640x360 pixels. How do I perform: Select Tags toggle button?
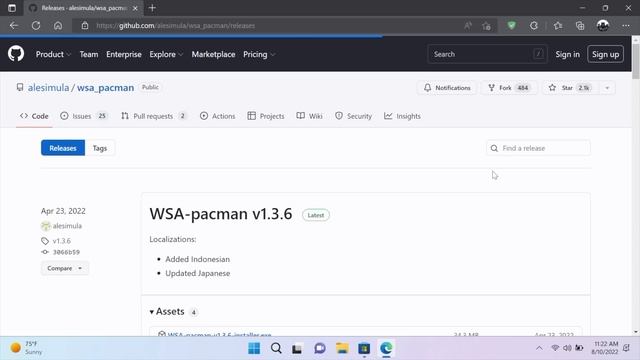click(x=100, y=148)
